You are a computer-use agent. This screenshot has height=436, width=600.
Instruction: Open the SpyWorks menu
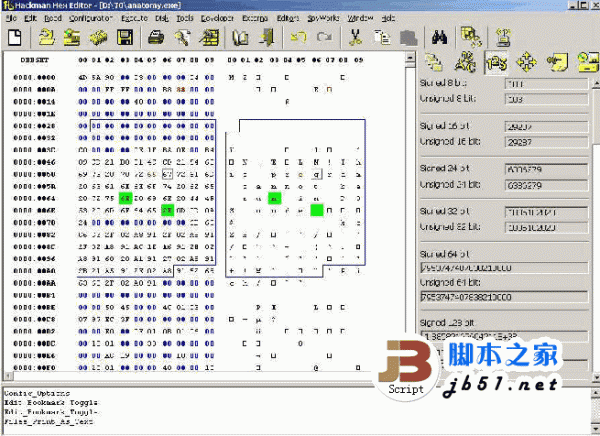click(323, 18)
